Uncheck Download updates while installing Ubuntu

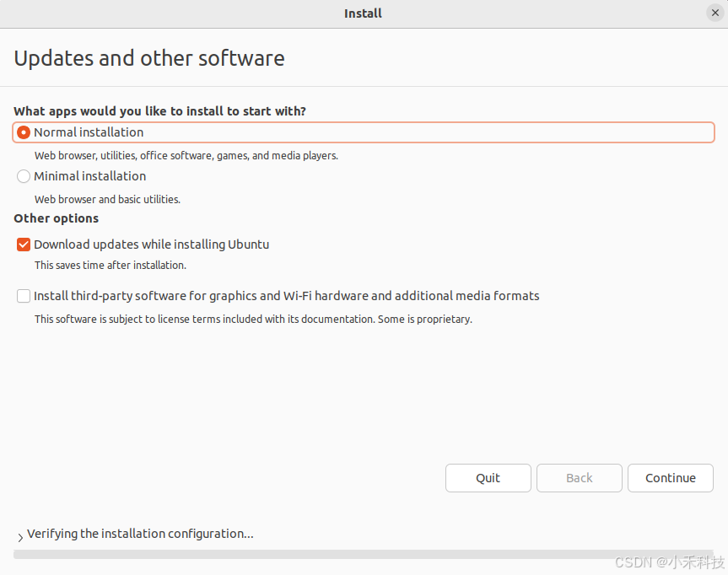(24, 245)
